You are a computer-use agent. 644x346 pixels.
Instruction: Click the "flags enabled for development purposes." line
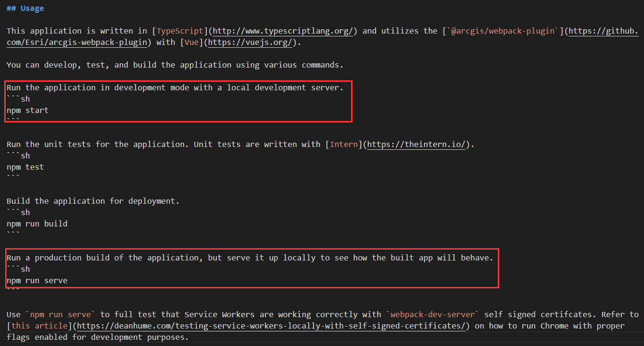(98, 337)
